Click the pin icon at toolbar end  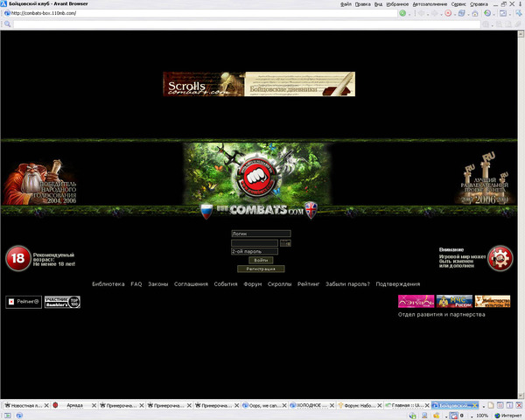pyautogui.click(x=519, y=13)
